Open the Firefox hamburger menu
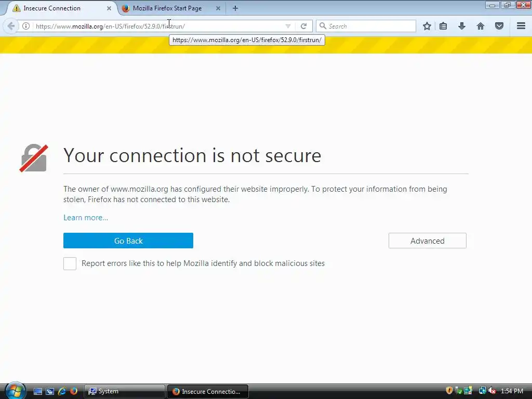532x399 pixels. (x=521, y=26)
